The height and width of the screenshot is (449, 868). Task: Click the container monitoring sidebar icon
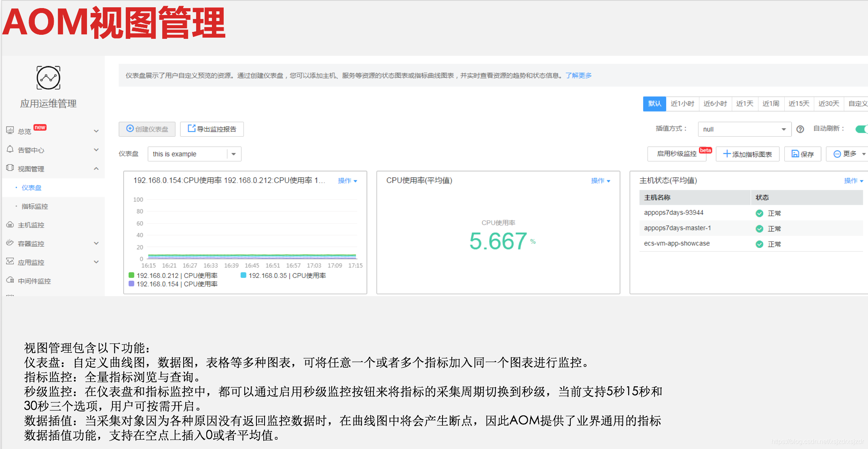(x=10, y=243)
